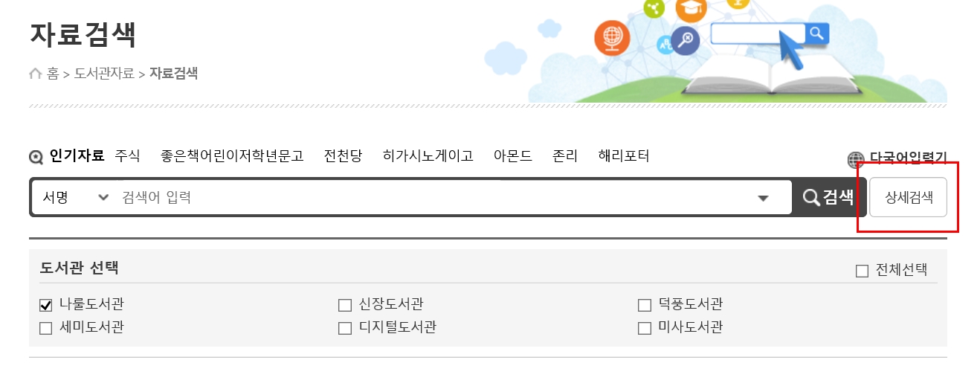Click popular keyword 해리포터

pyautogui.click(x=624, y=156)
